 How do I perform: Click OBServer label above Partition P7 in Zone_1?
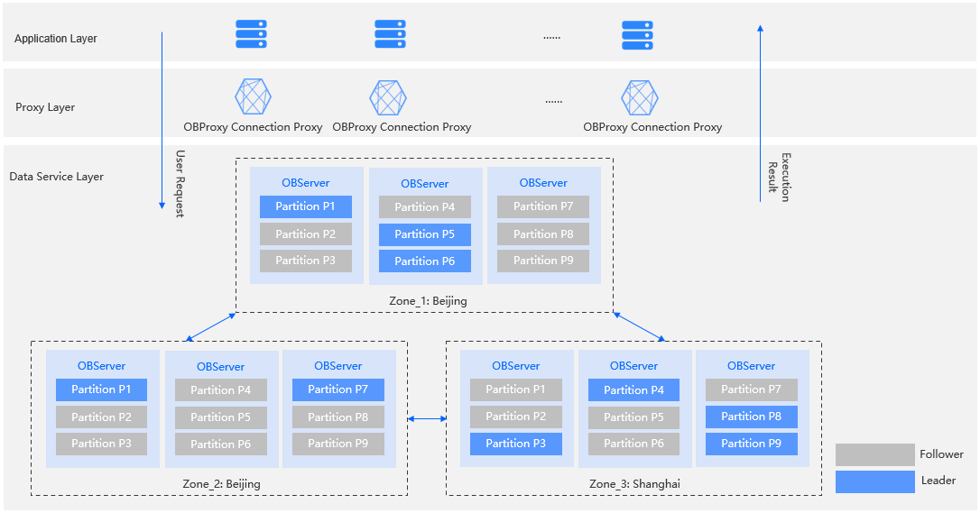point(543,183)
